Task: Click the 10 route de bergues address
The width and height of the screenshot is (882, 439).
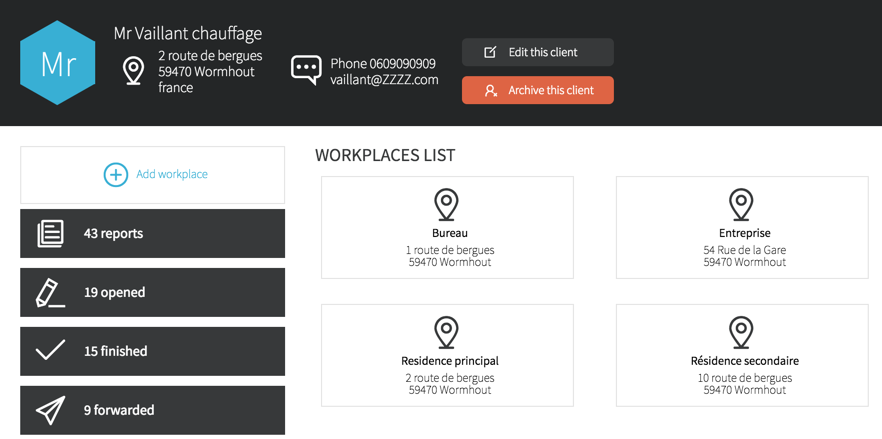Action: click(745, 378)
